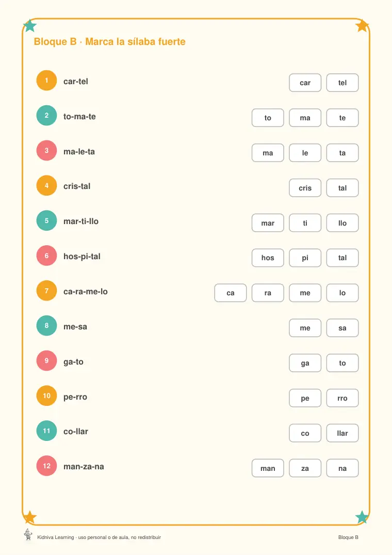Select the 'ga' syllable of gato
Image resolution: width=392 pixels, height=555 pixels.
coord(305,363)
